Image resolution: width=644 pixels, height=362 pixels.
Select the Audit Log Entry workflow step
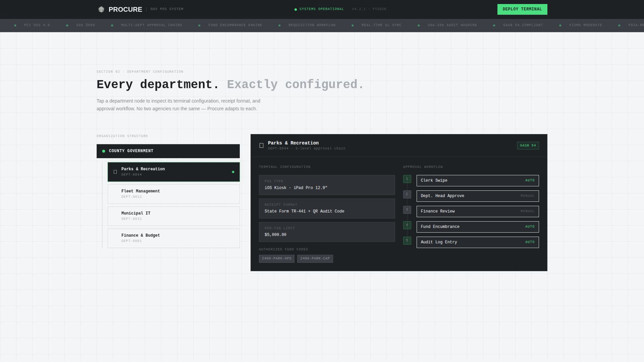[x=478, y=242]
